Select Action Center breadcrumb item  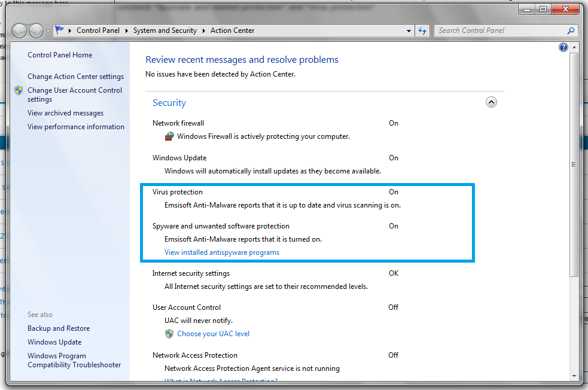click(x=233, y=31)
